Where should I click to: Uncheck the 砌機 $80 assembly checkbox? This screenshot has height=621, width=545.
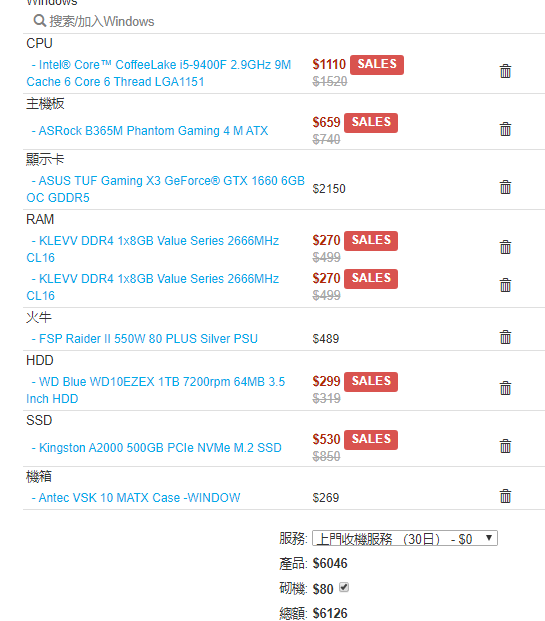(344, 587)
